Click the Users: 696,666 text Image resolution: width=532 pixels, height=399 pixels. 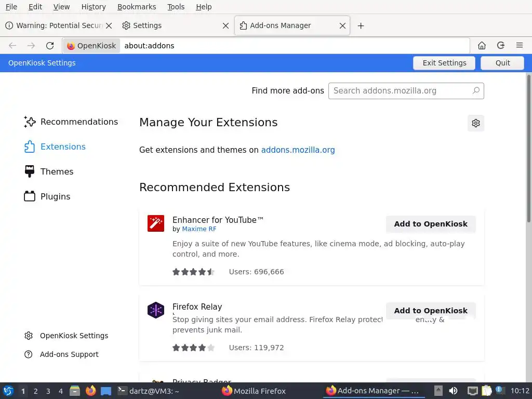(256, 272)
